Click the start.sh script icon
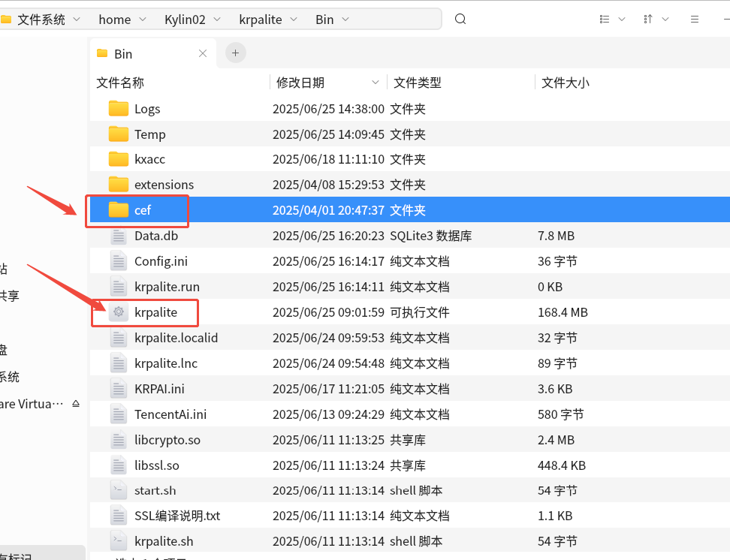Image resolution: width=730 pixels, height=560 pixels. (x=118, y=490)
